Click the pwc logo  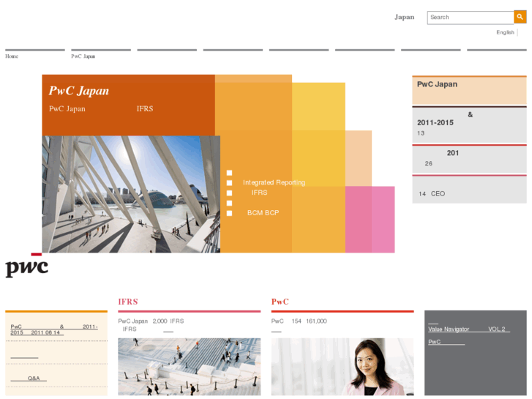tap(27, 266)
